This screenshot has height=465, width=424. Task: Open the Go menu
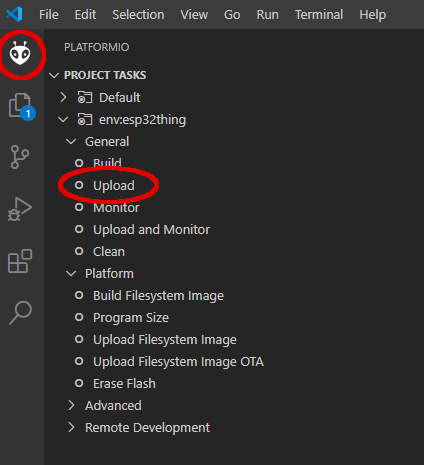tap(232, 15)
